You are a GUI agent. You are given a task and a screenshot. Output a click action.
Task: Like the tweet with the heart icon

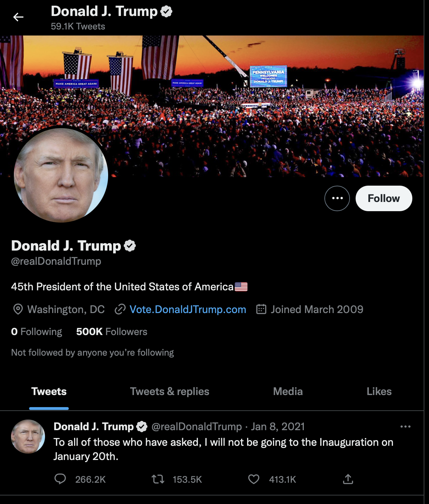(x=253, y=479)
